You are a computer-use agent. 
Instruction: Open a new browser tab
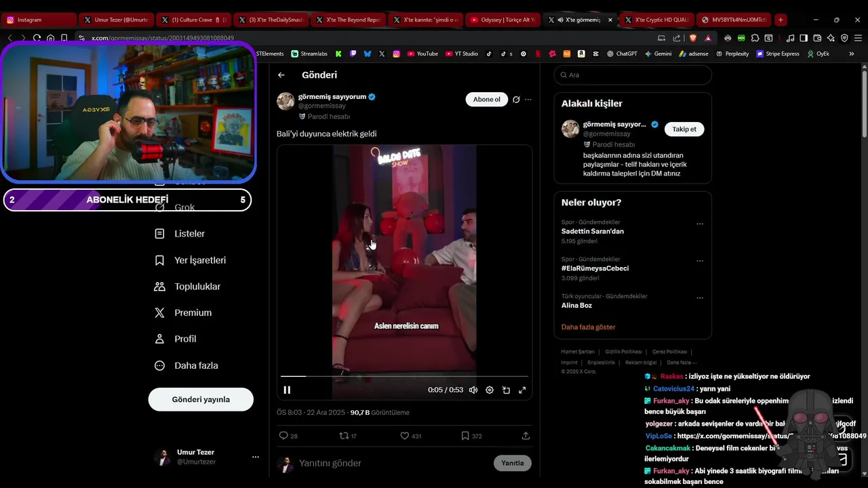pyautogui.click(x=781, y=20)
